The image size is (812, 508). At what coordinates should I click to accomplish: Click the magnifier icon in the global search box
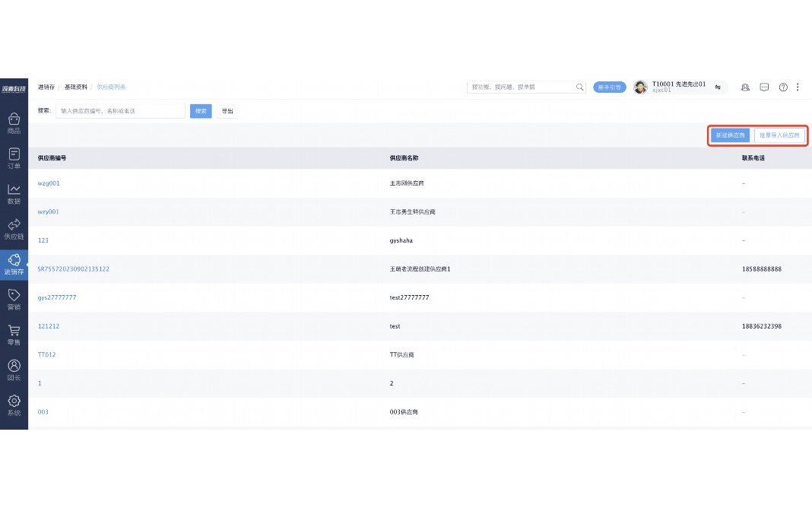(579, 87)
